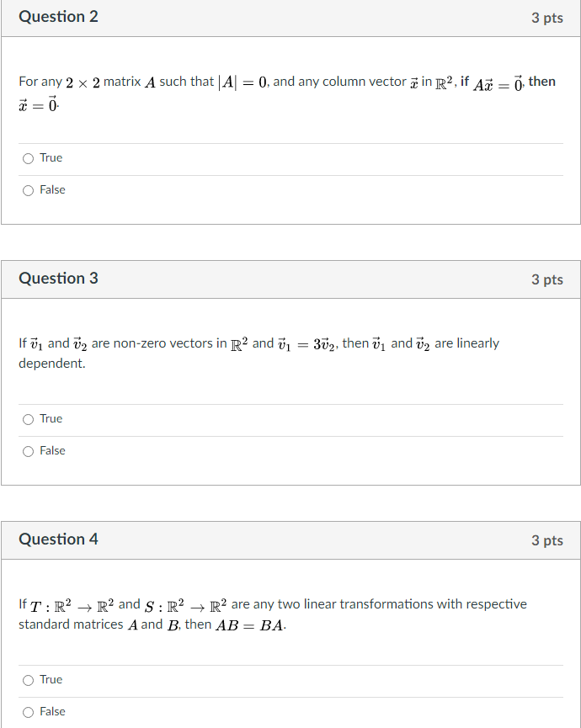581x728 pixels.
Task: Select False for Question 4
Action: tap(28, 711)
